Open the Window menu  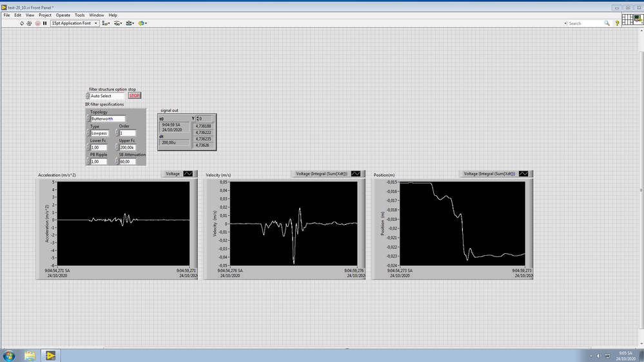97,15
